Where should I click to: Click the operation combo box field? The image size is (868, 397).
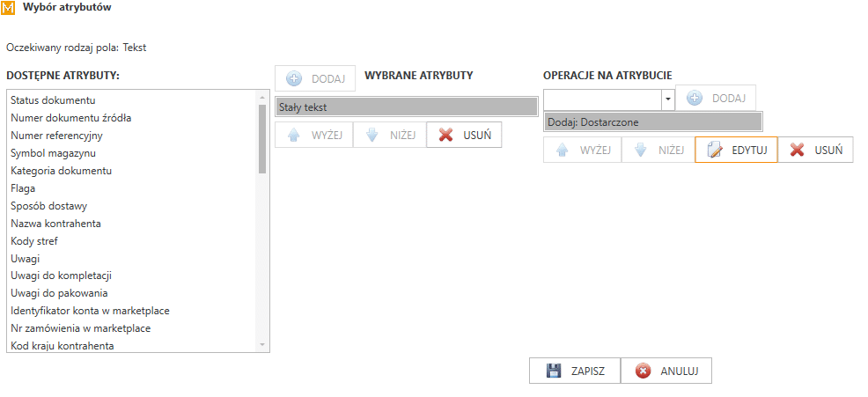(602, 99)
